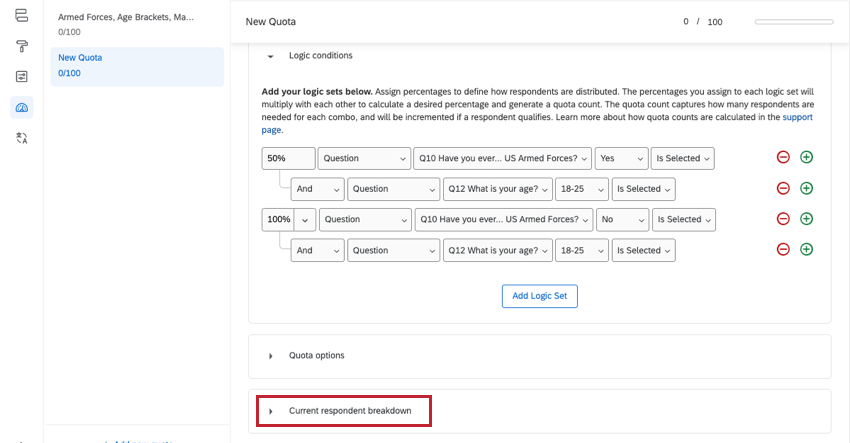Select the New Quota list item
The image size is (850, 443).
pyautogui.click(x=124, y=65)
